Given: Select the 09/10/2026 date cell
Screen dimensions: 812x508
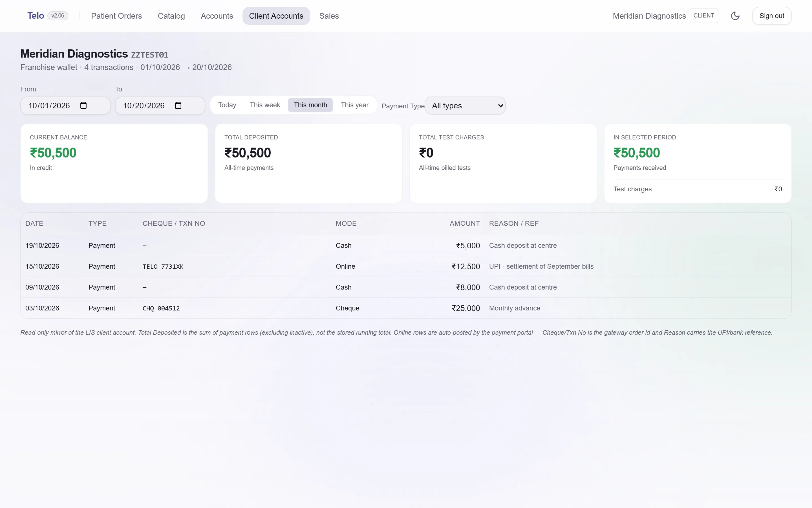Looking at the screenshot, I should [42, 287].
